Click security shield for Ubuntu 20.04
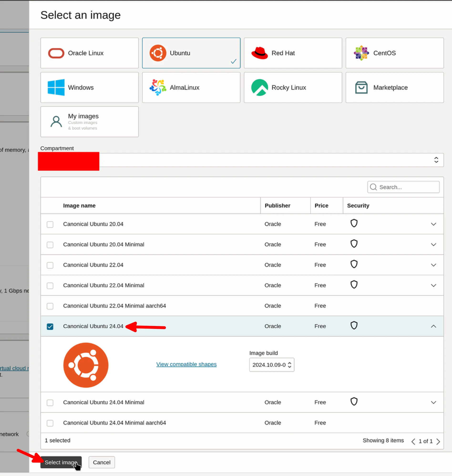This screenshot has width=452, height=476. 354,223
